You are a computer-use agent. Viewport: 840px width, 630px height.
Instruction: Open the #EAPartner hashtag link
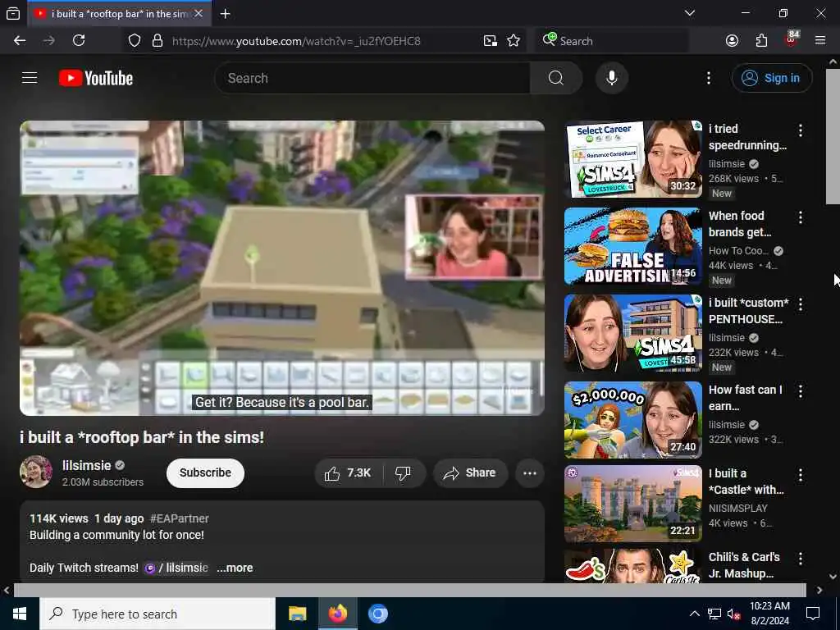(x=180, y=518)
